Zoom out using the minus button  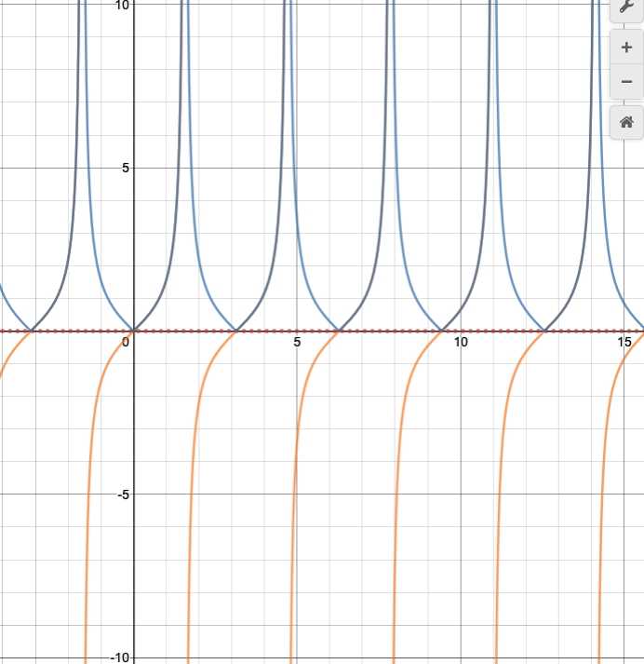(x=626, y=82)
